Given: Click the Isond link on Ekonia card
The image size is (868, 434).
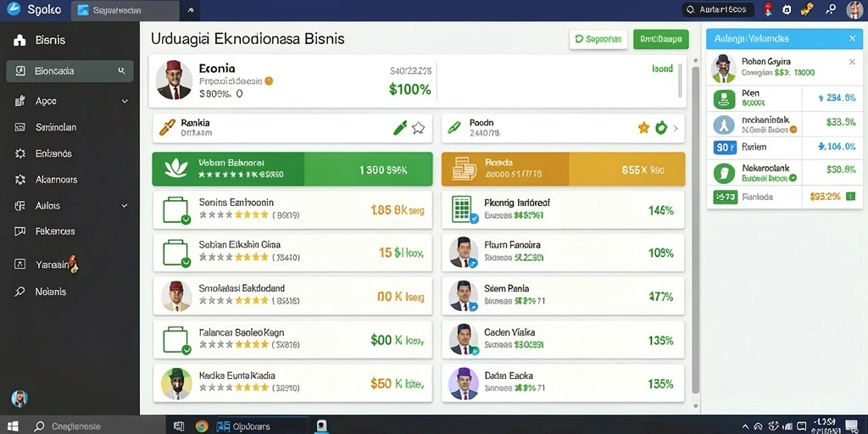Looking at the screenshot, I should [663, 69].
